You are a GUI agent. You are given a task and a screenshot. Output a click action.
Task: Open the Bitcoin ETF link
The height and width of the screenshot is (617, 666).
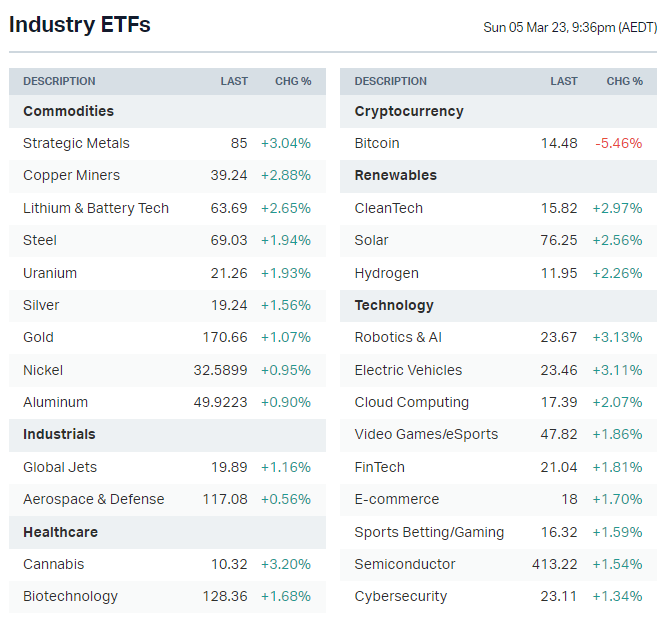[377, 143]
